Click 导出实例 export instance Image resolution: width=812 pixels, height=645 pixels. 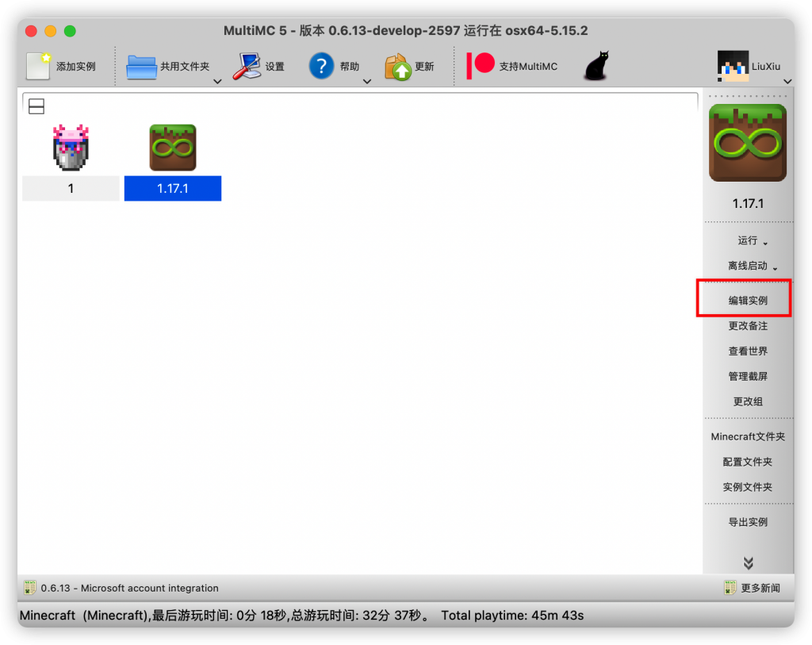748,522
